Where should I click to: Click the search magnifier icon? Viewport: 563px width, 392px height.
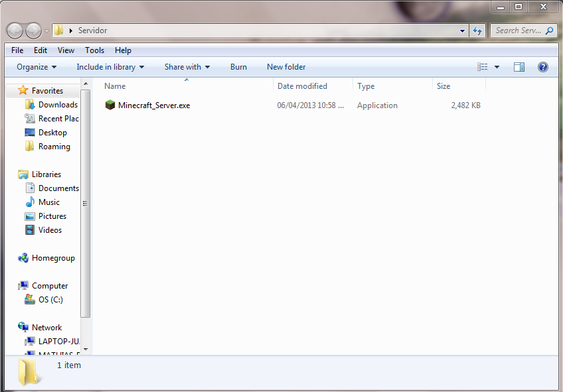(x=549, y=31)
